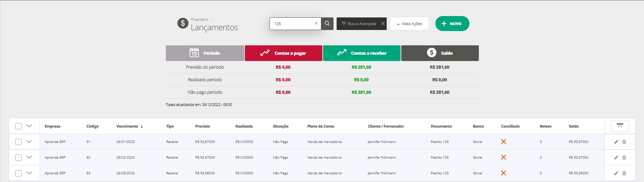This screenshot has height=182, width=644.
Task: Open the Busca Avançada filter button
Action: point(358,24)
